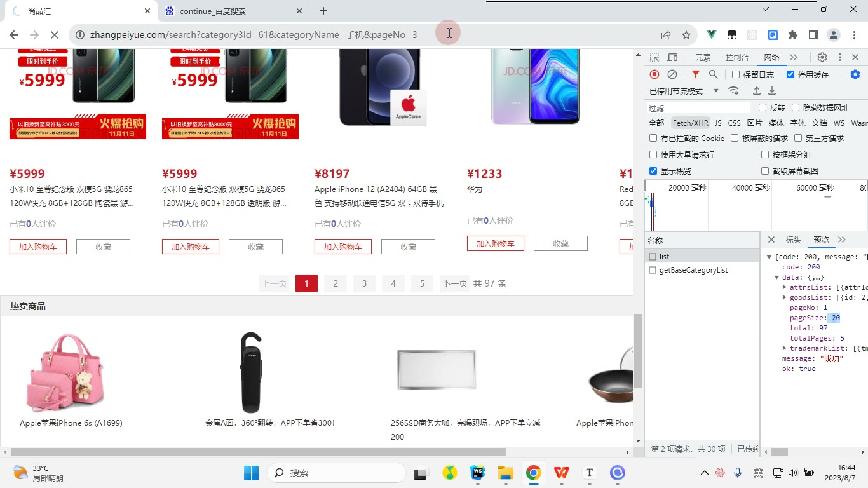Click 收藏 for the iPhone 12
The width and height of the screenshot is (868, 488).
[x=408, y=247]
